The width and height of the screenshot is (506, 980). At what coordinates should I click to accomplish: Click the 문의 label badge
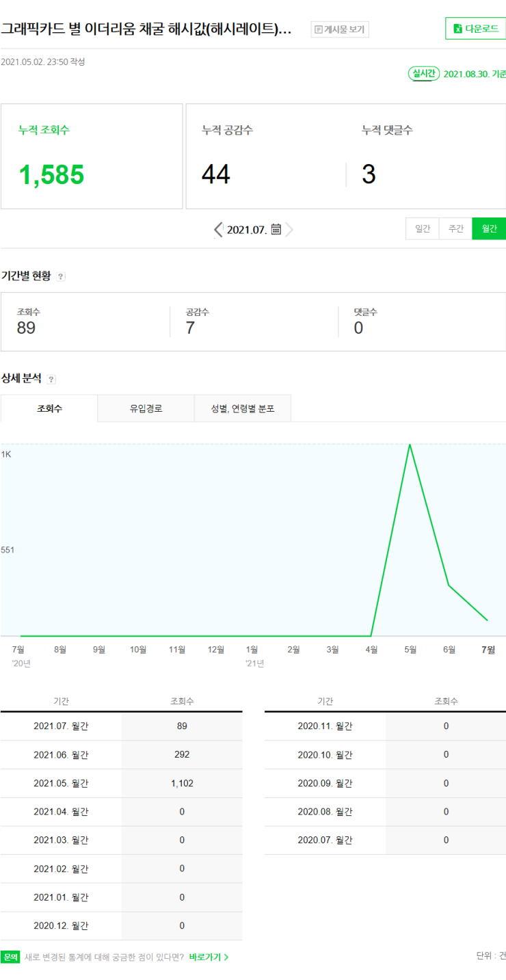coord(10,957)
